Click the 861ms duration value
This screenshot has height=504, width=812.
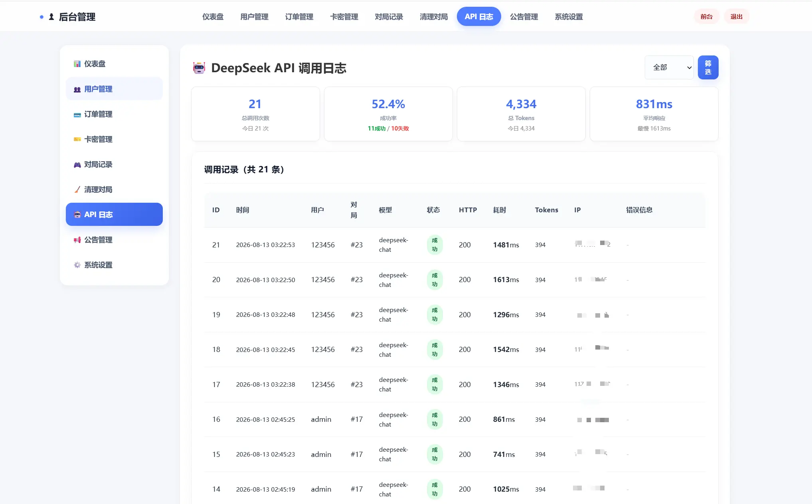point(504,419)
